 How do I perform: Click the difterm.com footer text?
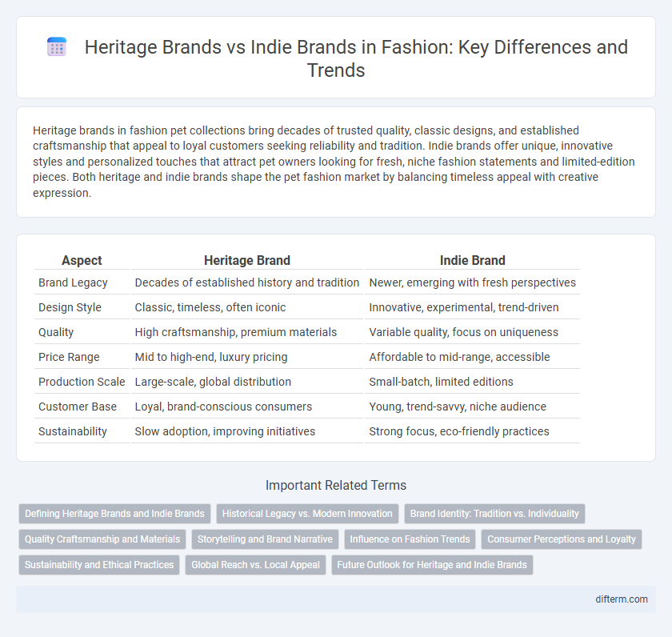622,599
